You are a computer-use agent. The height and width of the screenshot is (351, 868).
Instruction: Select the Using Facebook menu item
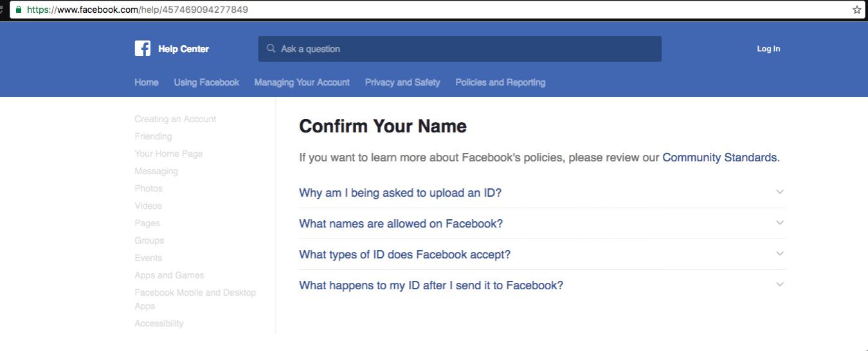pyautogui.click(x=206, y=82)
